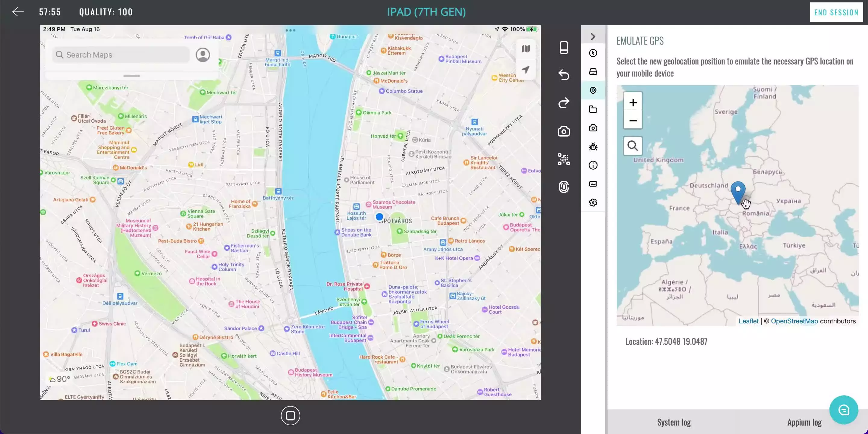Select Castle Hill on map
868x434 pixels.
[x=285, y=353]
